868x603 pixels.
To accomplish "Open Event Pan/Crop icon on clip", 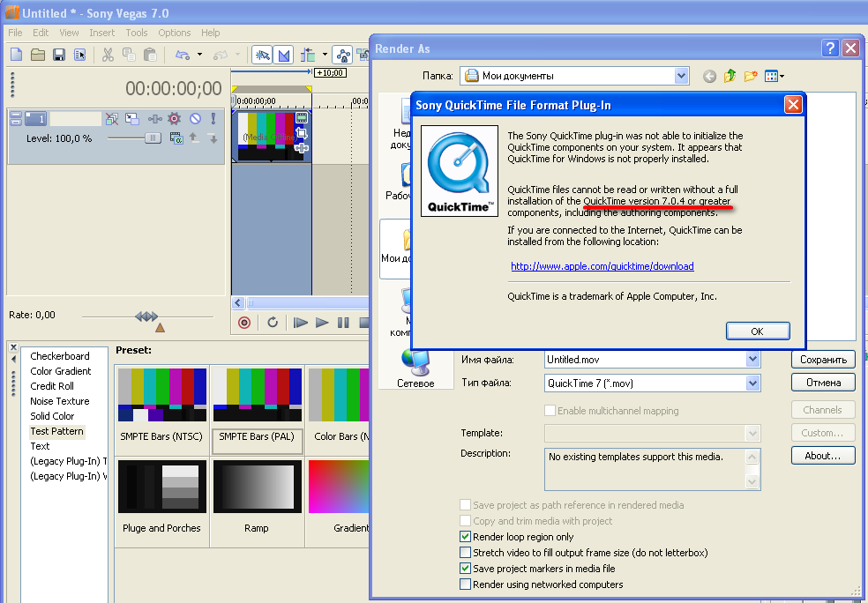I will 302,133.
